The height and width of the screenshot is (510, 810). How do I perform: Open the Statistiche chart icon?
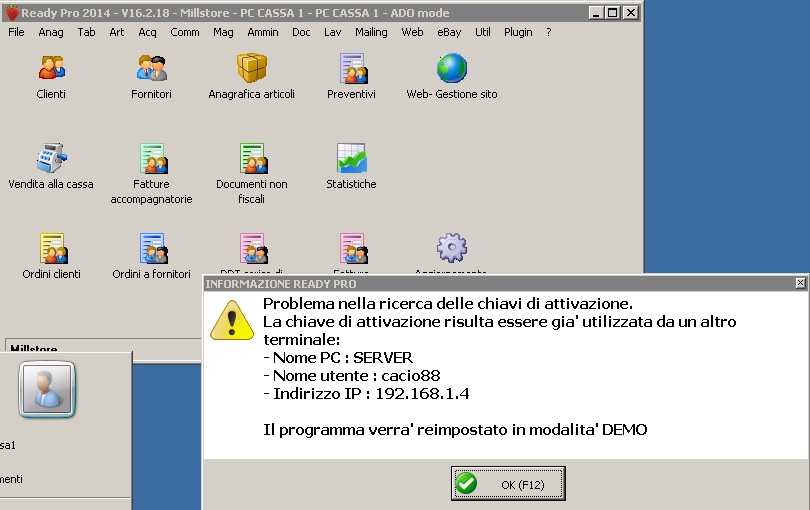[x=352, y=158]
